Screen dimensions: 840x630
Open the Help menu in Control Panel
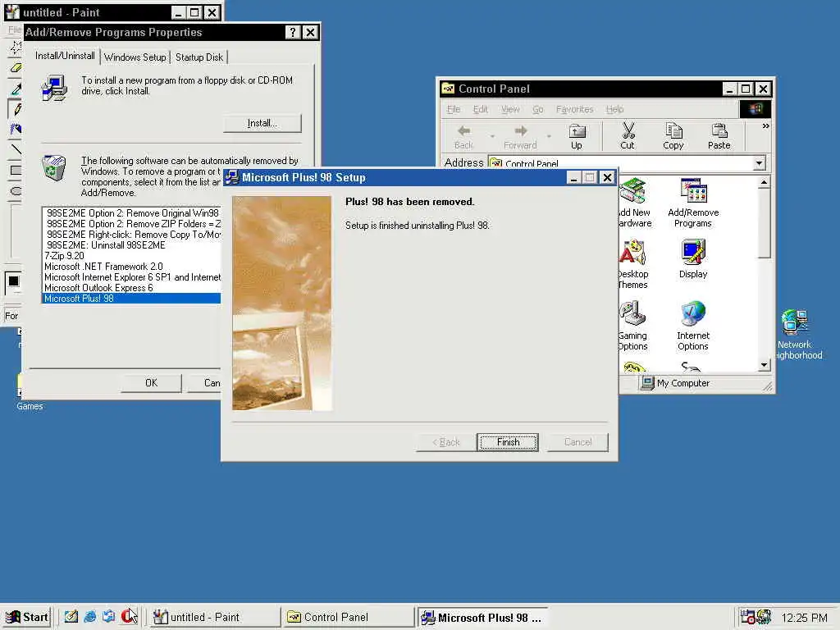coord(614,109)
